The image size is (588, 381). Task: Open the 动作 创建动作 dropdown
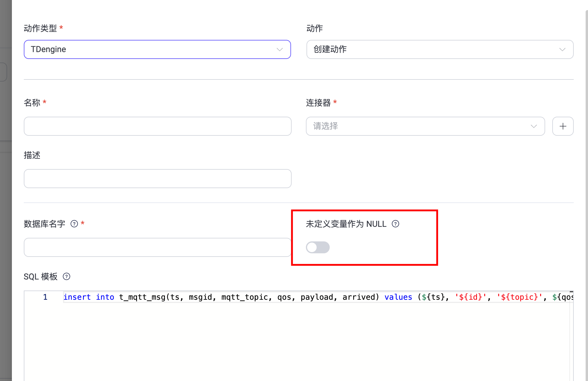(440, 49)
